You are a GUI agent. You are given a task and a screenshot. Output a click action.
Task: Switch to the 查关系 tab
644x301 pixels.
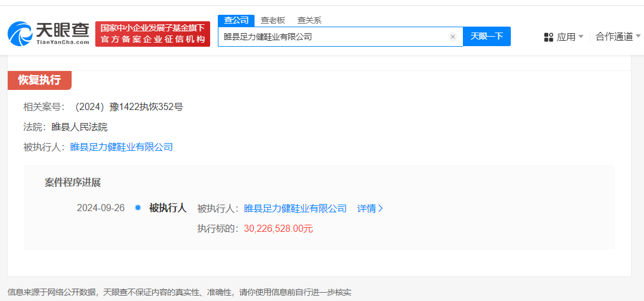pos(309,20)
